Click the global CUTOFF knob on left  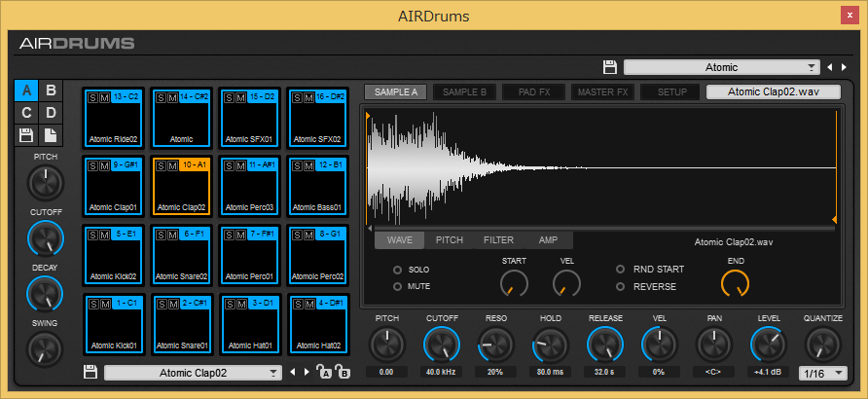click(46, 238)
